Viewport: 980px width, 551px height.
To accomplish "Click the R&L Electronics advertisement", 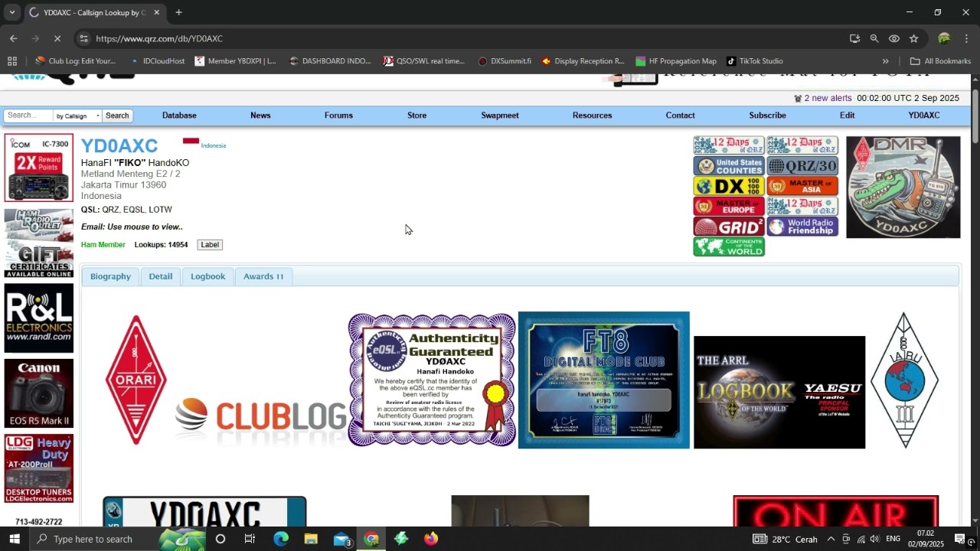I will [39, 318].
